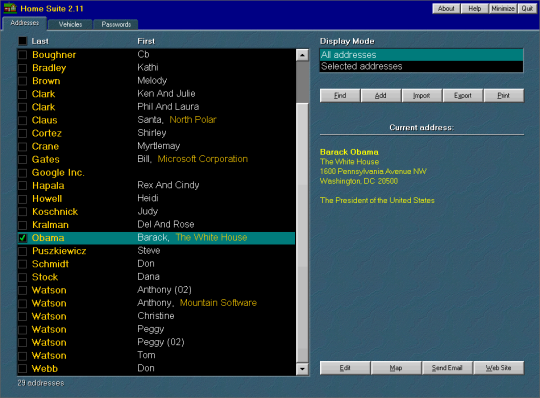Select Hapala Rex And Cindy row
540x398 pixels.
point(156,186)
